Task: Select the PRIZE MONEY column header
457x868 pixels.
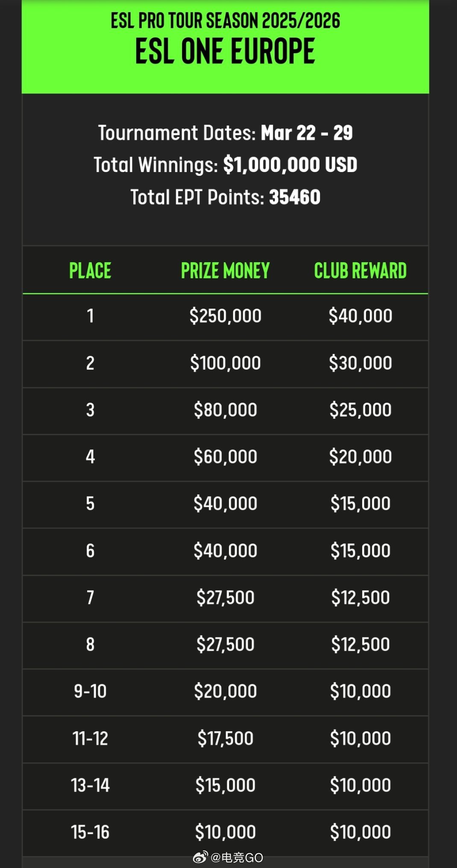Action: point(225,271)
